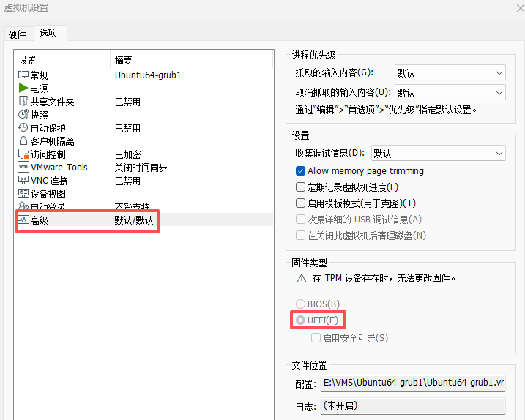525x420 pixels.
Task: Click the 常规 monitor icon
Action: (23, 75)
